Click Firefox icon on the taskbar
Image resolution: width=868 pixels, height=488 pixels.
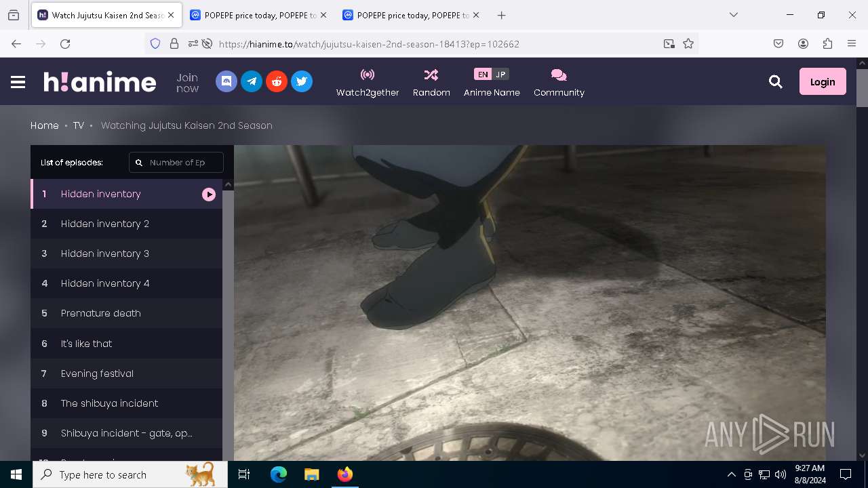tap(344, 474)
